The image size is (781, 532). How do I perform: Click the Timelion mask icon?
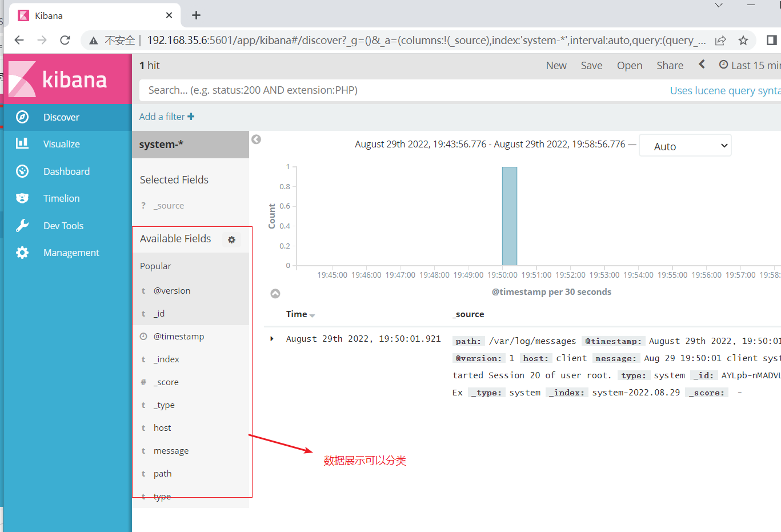22,198
